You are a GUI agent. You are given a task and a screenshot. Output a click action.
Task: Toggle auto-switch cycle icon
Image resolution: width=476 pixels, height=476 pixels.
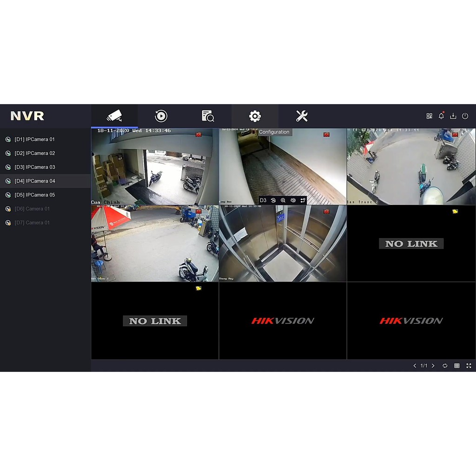click(445, 366)
